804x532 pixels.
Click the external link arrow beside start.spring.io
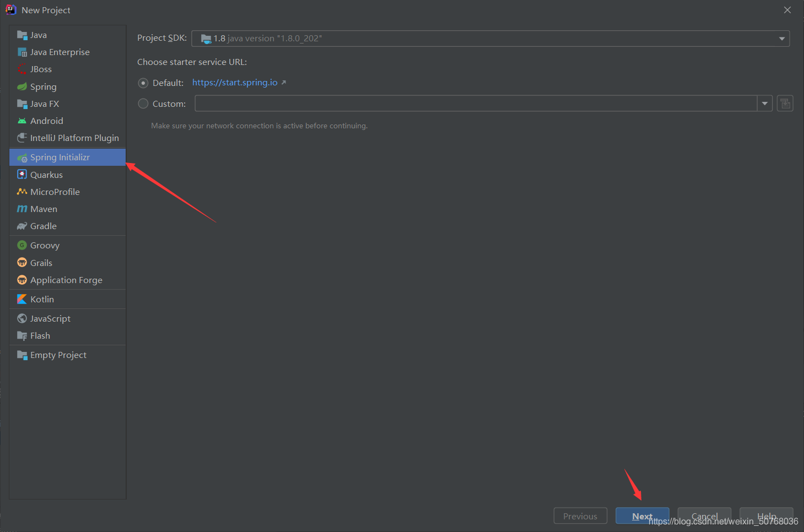[x=284, y=83]
